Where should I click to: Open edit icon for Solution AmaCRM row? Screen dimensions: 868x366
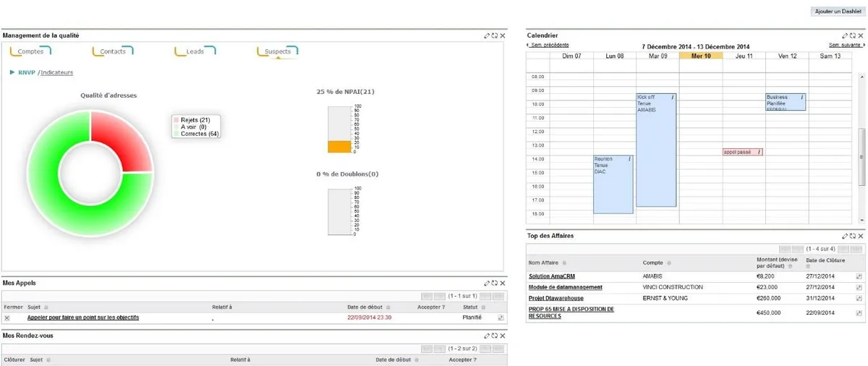(859, 276)
